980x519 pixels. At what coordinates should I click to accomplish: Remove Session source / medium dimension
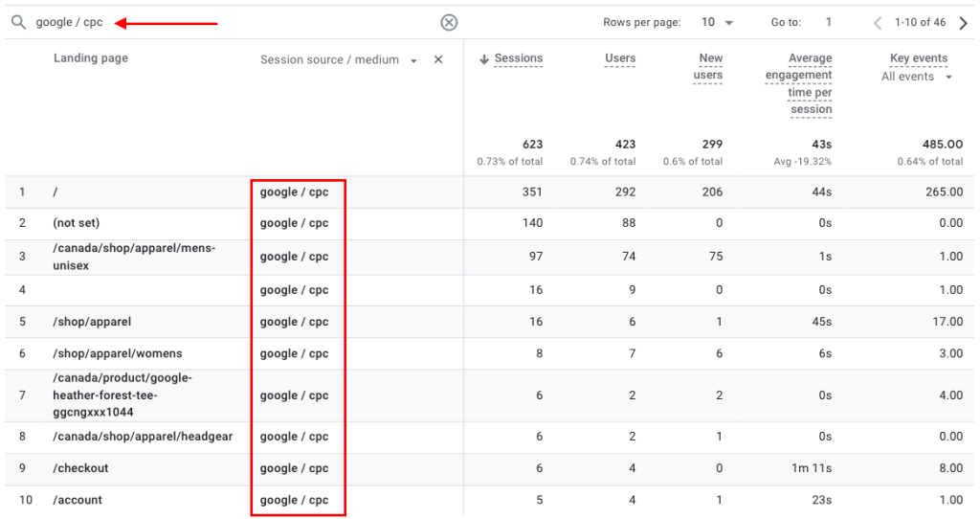(x=438, y=59)
